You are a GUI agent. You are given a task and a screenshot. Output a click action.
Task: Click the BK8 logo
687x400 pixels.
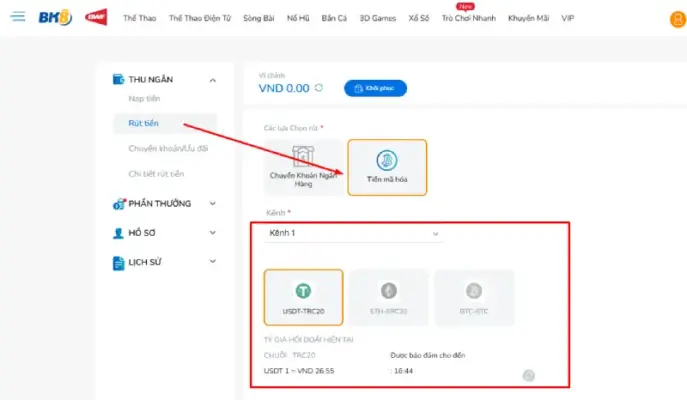tap(55, 18)
